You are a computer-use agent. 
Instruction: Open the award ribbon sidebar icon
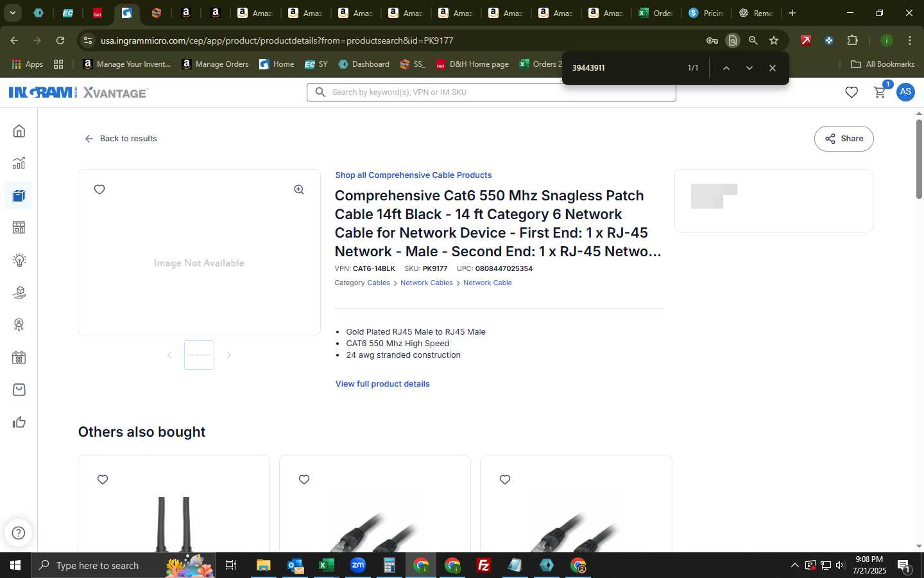pos(19,325)
